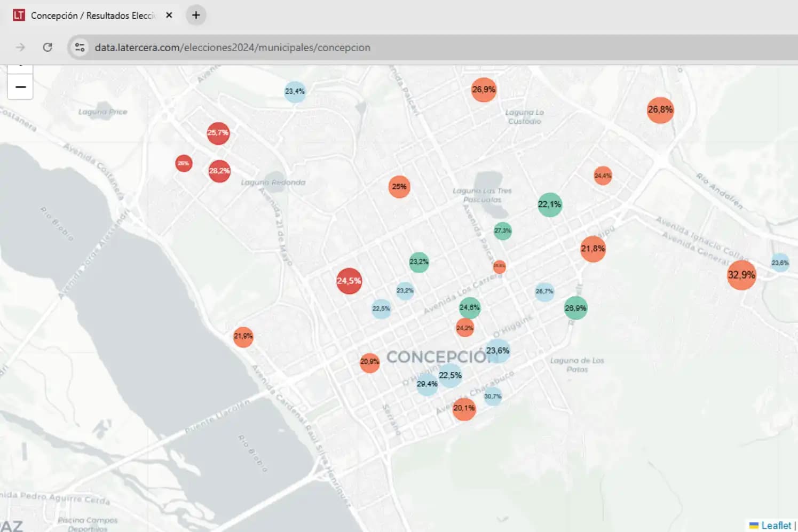Close the Concepción Resultados tab
The height and width of the screenshot is (532, 798).
coord(169,15)
